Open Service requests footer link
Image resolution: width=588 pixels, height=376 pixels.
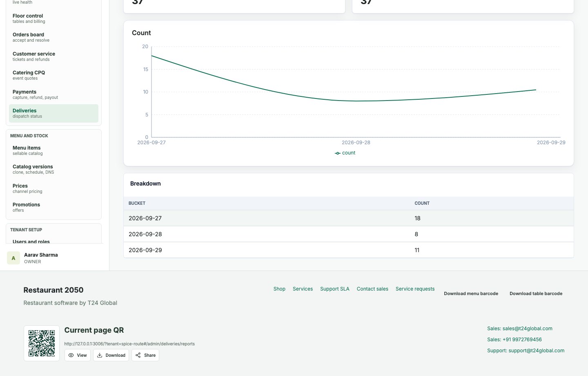coord(415,289)
